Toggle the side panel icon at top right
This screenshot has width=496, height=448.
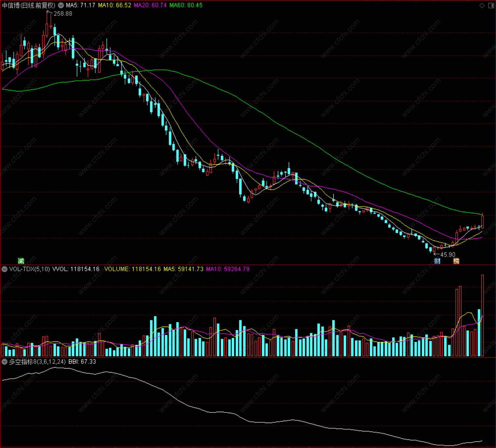point(491,5)
